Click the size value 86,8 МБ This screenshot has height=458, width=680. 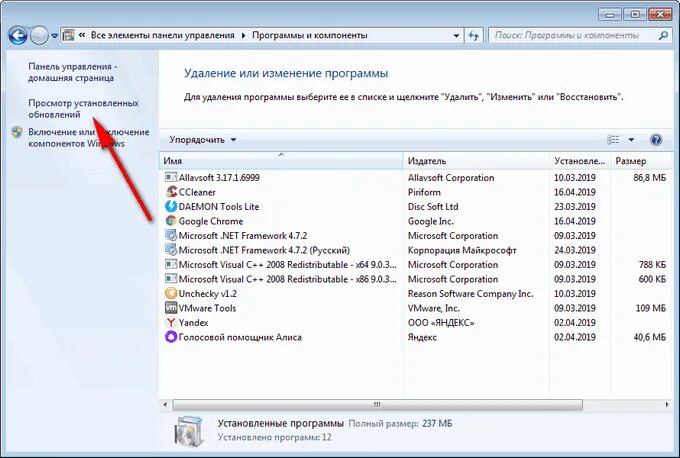point(649,177)
